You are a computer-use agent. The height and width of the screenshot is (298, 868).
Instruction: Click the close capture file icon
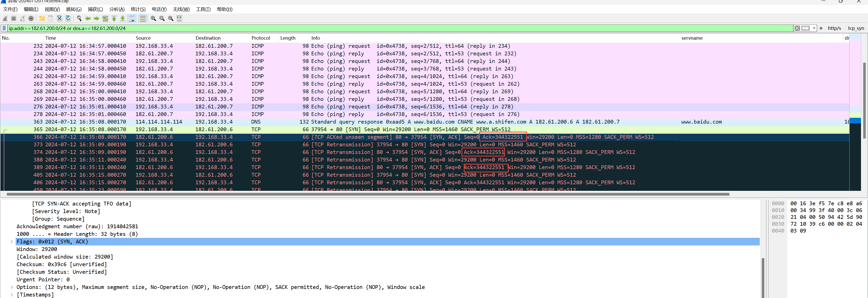(x=59, y=18)
